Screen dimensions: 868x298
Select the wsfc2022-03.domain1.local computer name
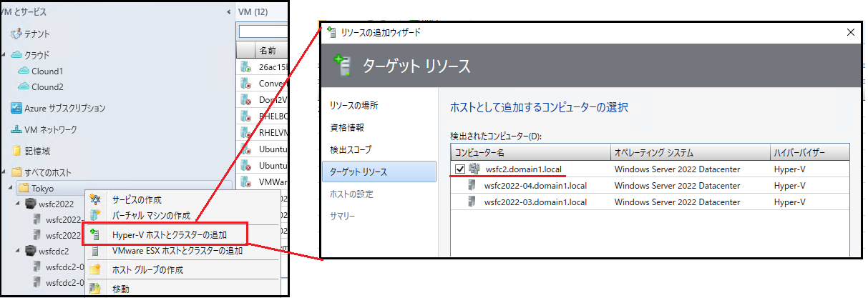click(x=535, y=202)
